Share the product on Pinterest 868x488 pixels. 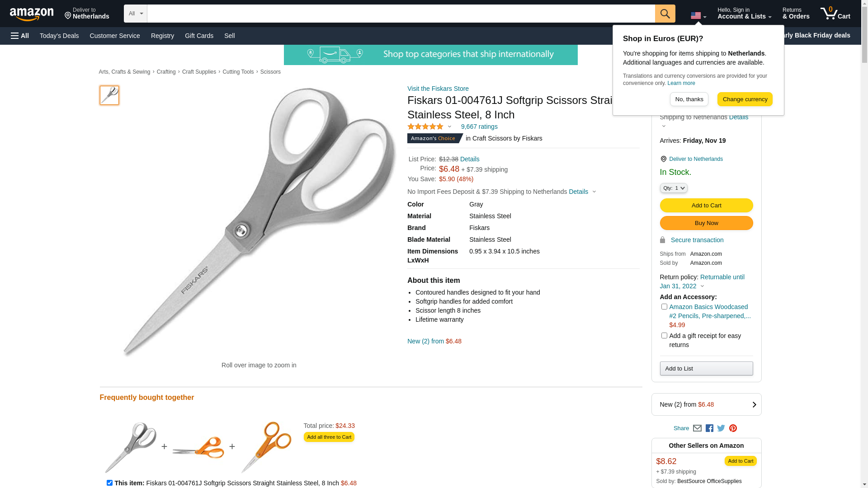(x=733, y=428)
